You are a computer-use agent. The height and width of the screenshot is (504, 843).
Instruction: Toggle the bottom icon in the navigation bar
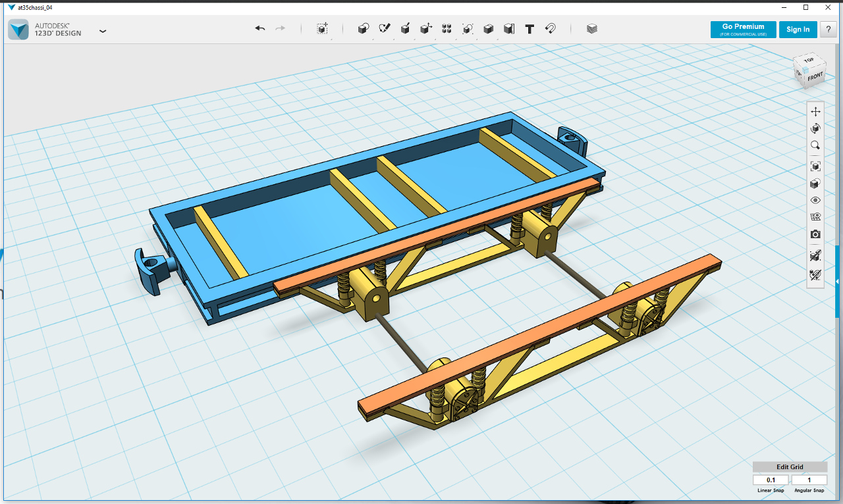point(815,275)
